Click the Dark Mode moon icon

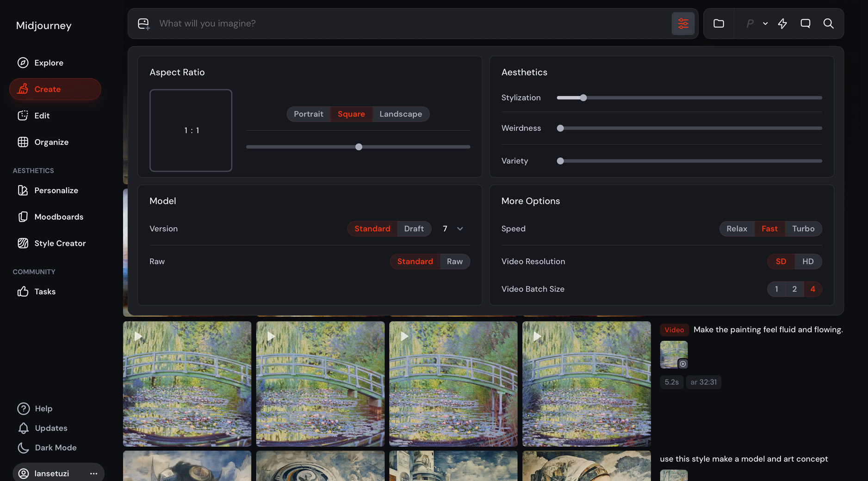tap(23, 448)
